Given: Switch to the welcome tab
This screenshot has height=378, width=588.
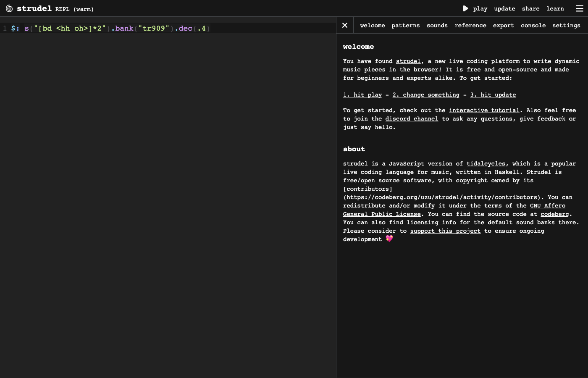Looking at the screenshot, I should pyautogui.click(x=373, y=25).
